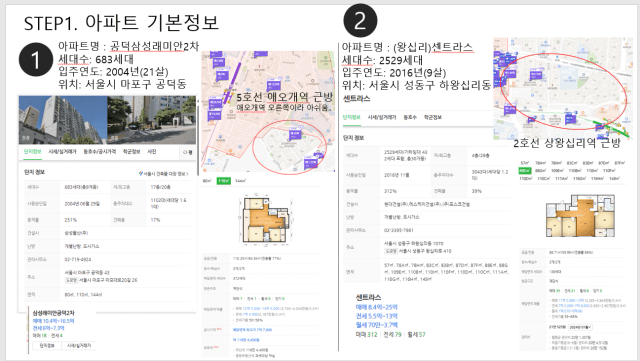The height and width of the screenshot is (361, 640).
Task: Open 서울시 건축물 대장 정보 link
Action: (163, 174)
